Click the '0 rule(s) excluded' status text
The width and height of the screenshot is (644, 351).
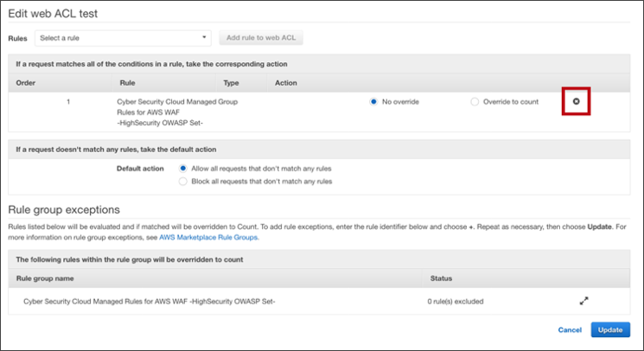click(456, 302)
